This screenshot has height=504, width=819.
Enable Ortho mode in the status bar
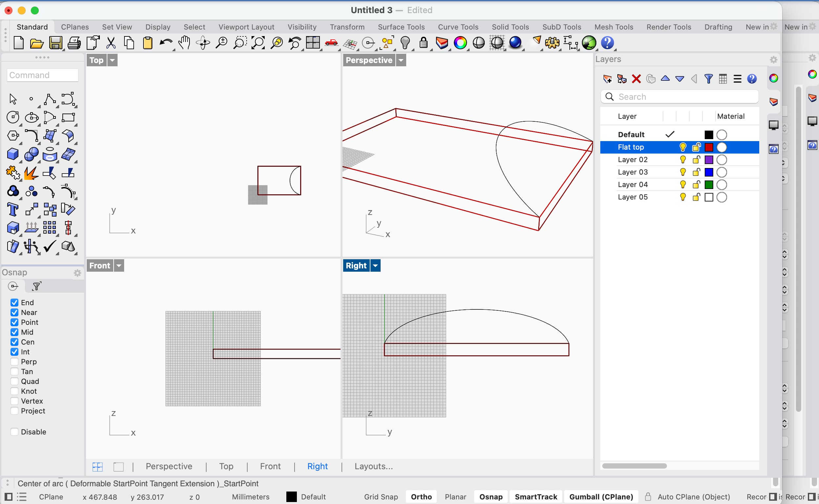(x=421, y=496)
